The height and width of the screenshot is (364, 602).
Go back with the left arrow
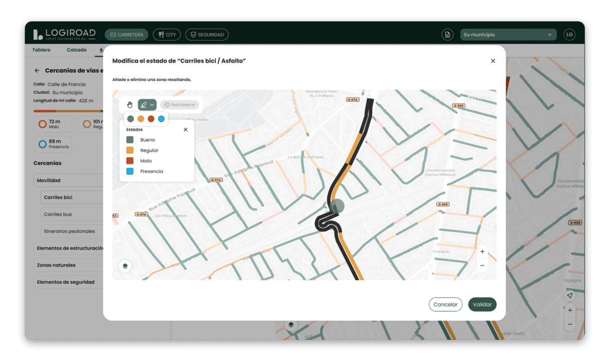tap(37, 70)
